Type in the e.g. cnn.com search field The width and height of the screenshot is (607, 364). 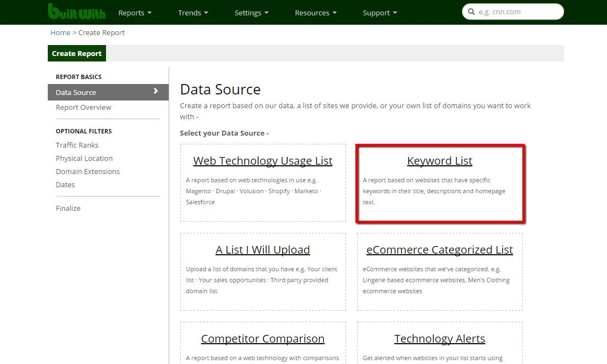pos(516,12)
